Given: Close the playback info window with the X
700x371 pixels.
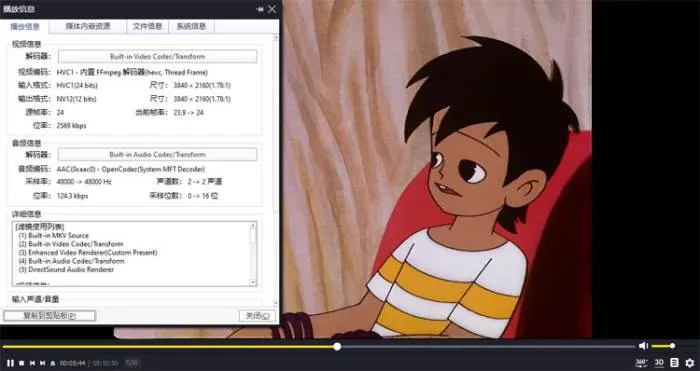Looking at the screenshot, I should click(x=272, y=9).
